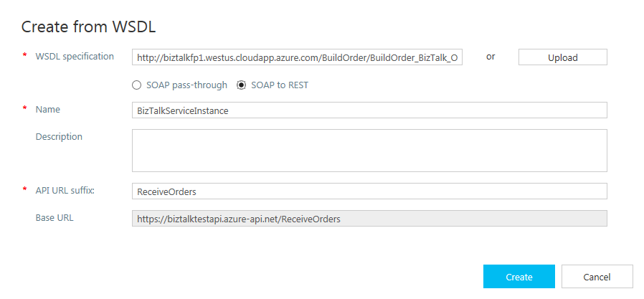The width and height of the screenshot is (644, 299).
Task: Click inside the empty Description text area
Action: (369, 151)
